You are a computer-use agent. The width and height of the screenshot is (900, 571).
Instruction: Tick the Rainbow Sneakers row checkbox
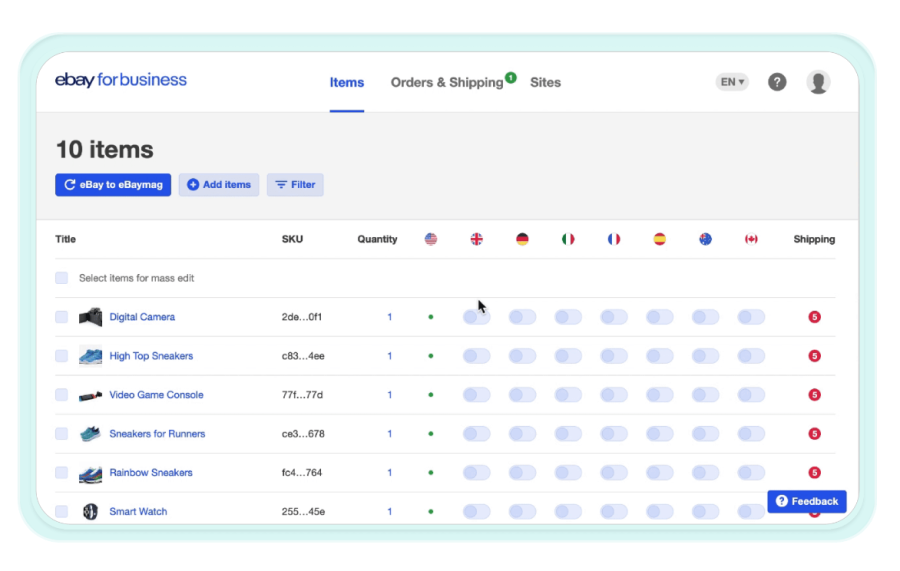pos(61,472)
